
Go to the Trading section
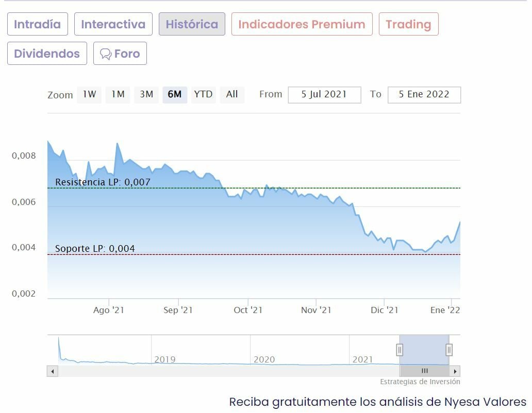[x=408, y=24]
